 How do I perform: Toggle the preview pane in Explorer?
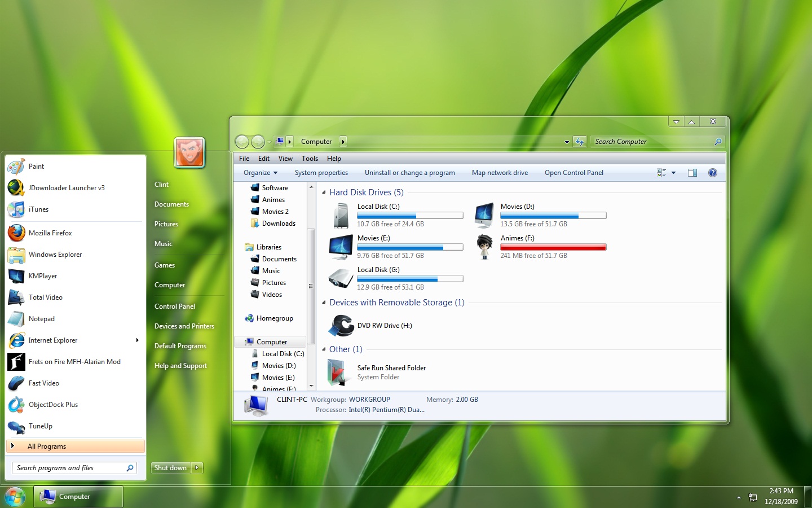coord(692,173)
